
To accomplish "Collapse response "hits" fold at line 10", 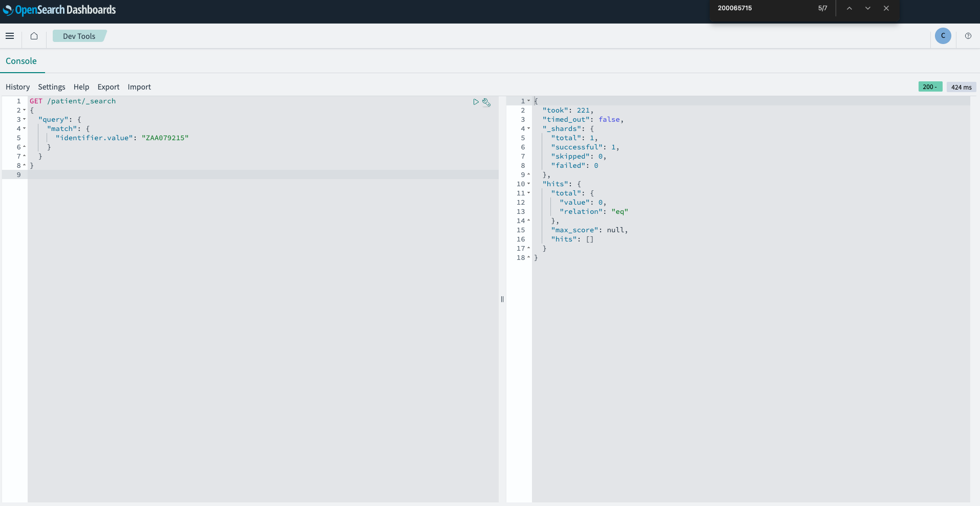I will [529, 184].
